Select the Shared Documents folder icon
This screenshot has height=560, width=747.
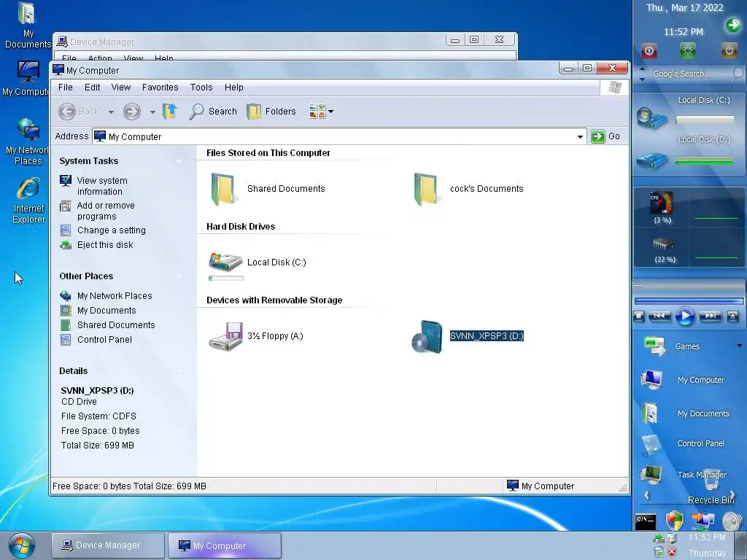tap(222, 189)
